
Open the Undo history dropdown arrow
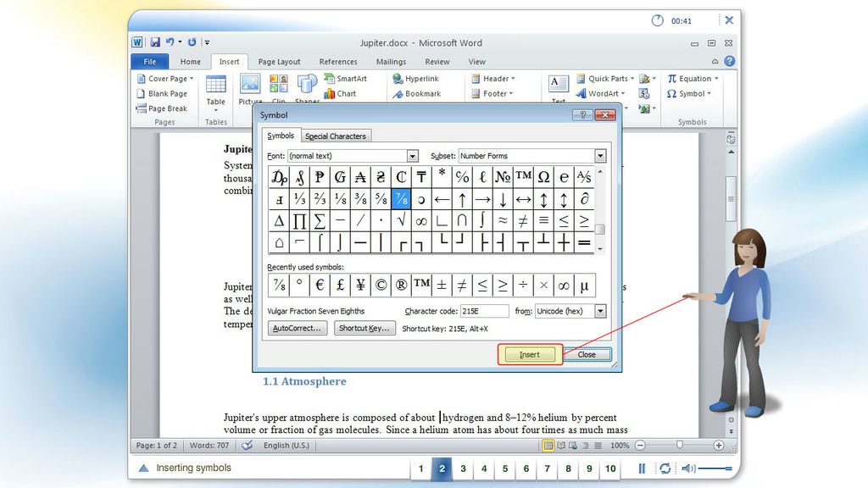pos(180,42)
